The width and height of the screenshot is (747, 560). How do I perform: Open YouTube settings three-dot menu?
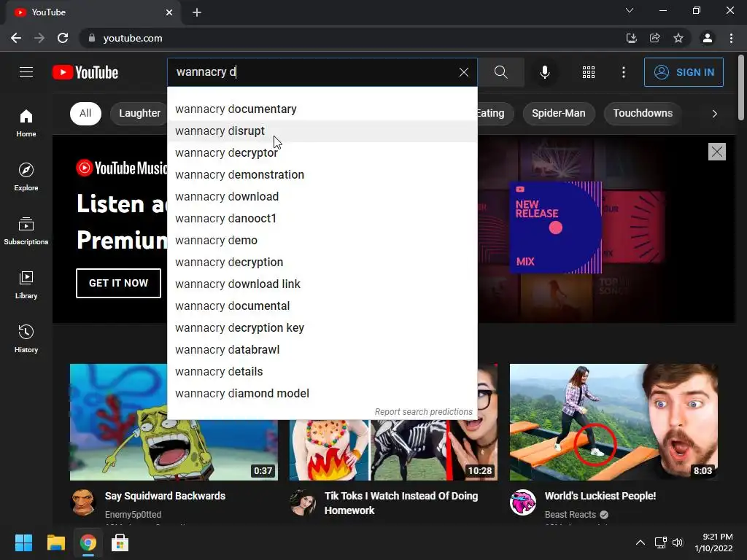(x=624, y=72)
